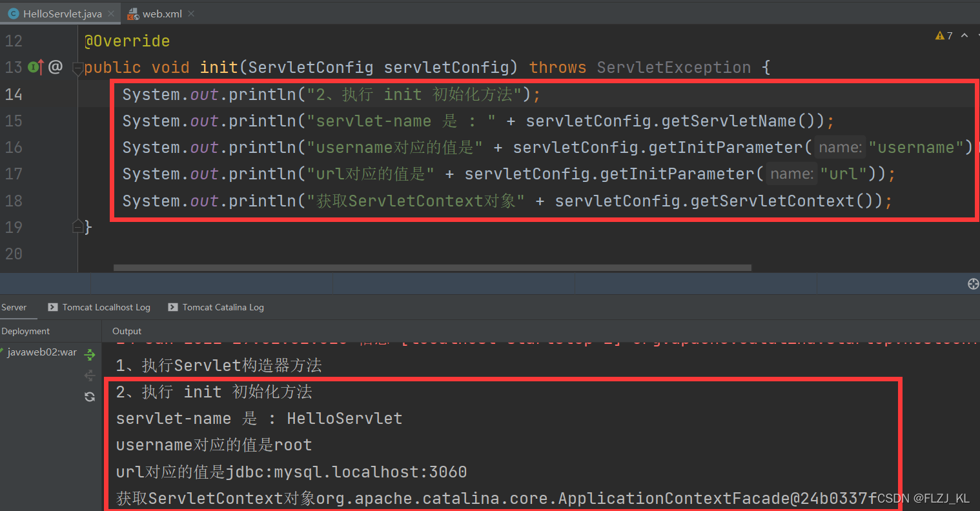
Task: Click output line '1、执行Servlet构造器方法'
Action: [x=219, y=366]
